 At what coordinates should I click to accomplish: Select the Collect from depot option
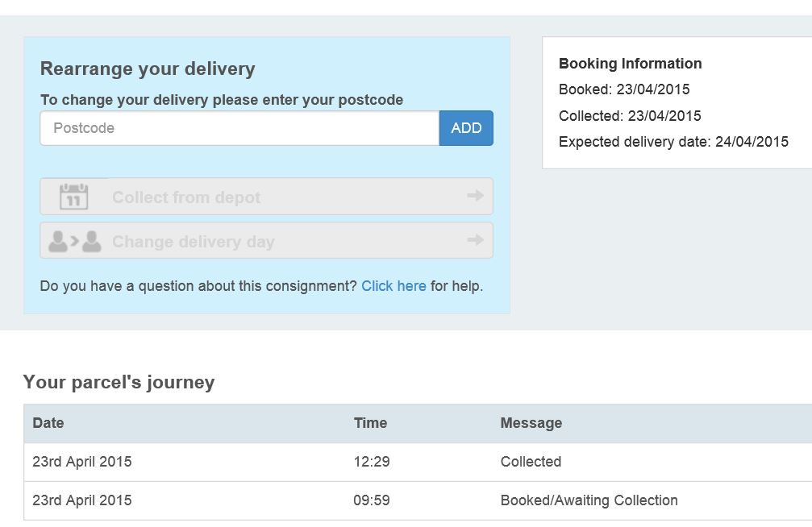(266, 196)
